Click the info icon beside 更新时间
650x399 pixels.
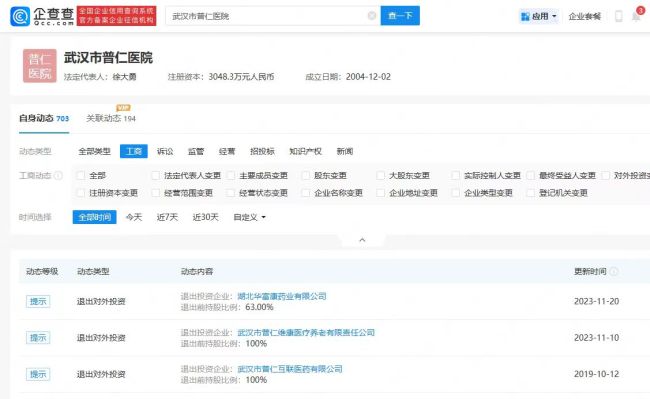tap(614, 271)
